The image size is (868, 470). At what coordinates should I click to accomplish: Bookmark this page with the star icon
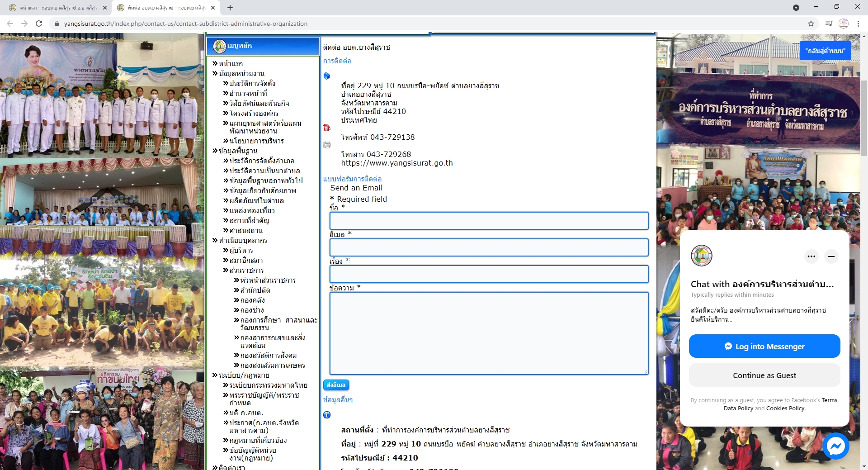tap(811, 24)
